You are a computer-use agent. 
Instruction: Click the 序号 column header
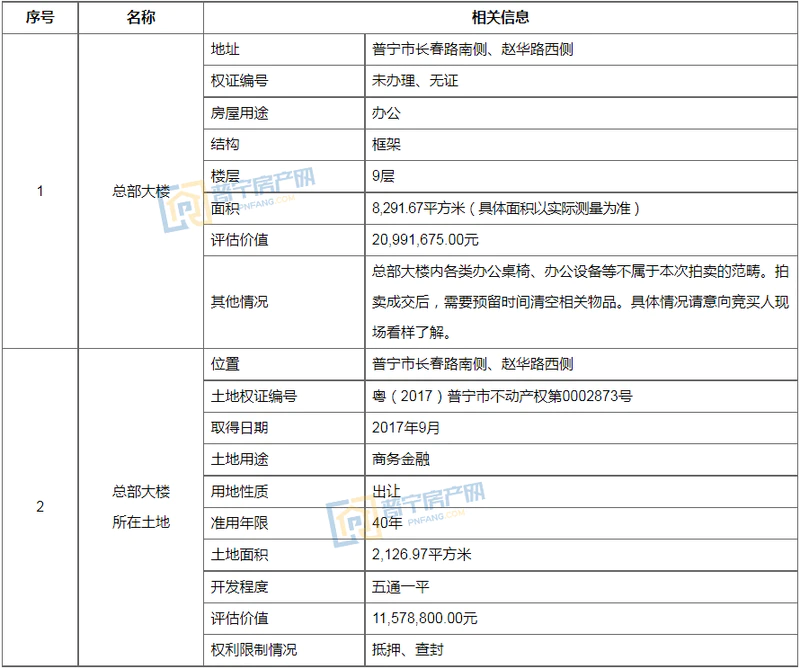[x=39, y=18]
